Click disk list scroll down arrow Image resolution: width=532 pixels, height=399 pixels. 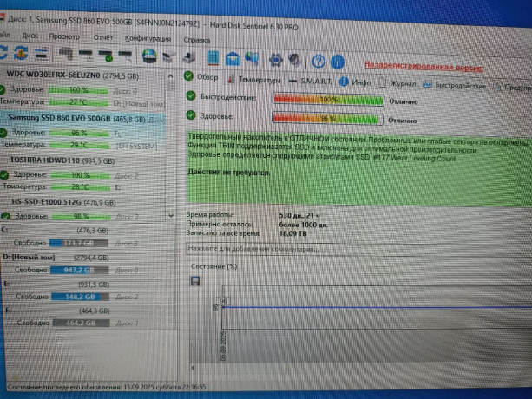pos(171,215)
